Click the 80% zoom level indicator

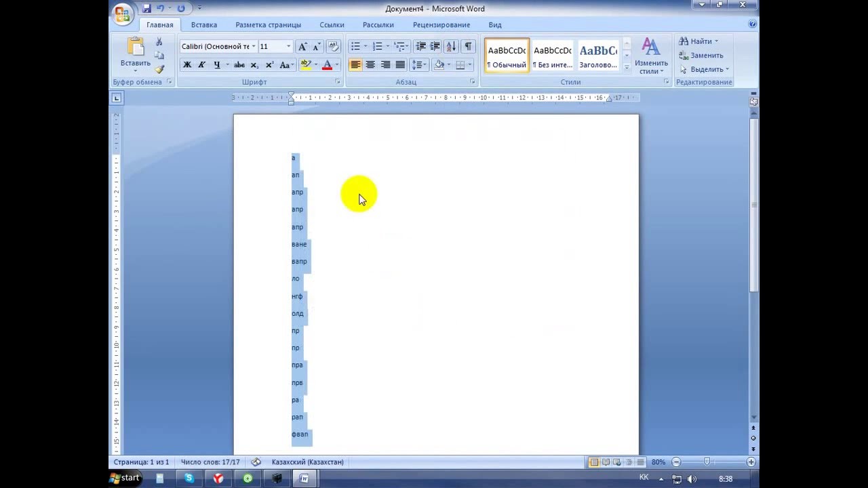[658, 462]
